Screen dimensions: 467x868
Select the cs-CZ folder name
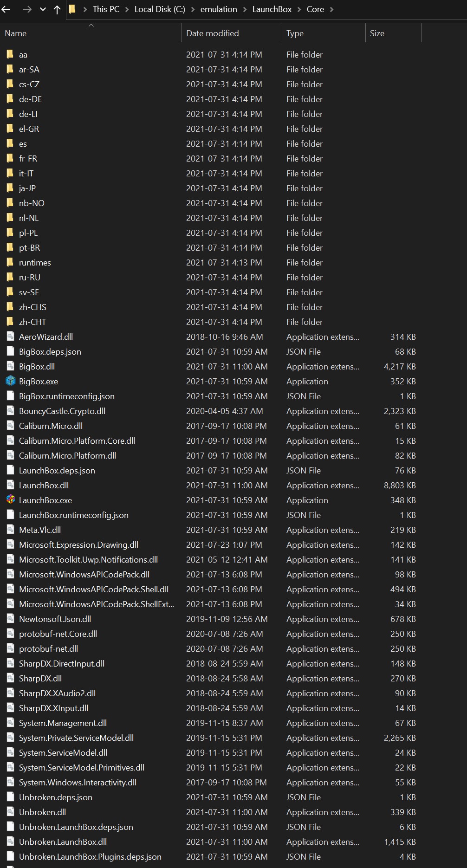tap(29, 84)
